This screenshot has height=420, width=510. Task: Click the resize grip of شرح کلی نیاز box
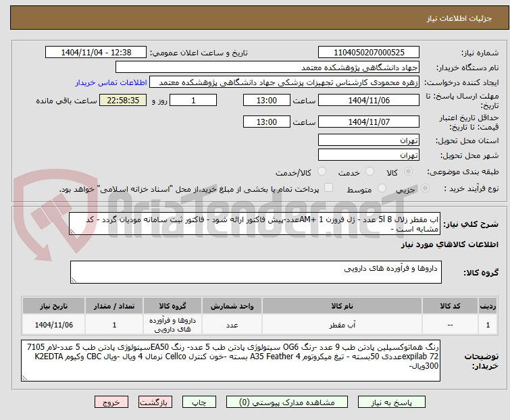coord(72,232)
